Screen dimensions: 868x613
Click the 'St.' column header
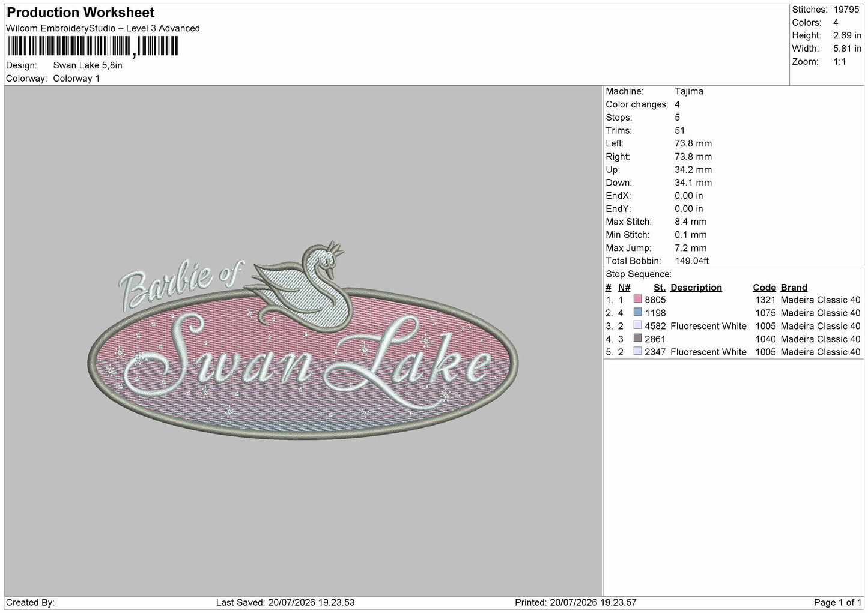click(x=659, y=288)
